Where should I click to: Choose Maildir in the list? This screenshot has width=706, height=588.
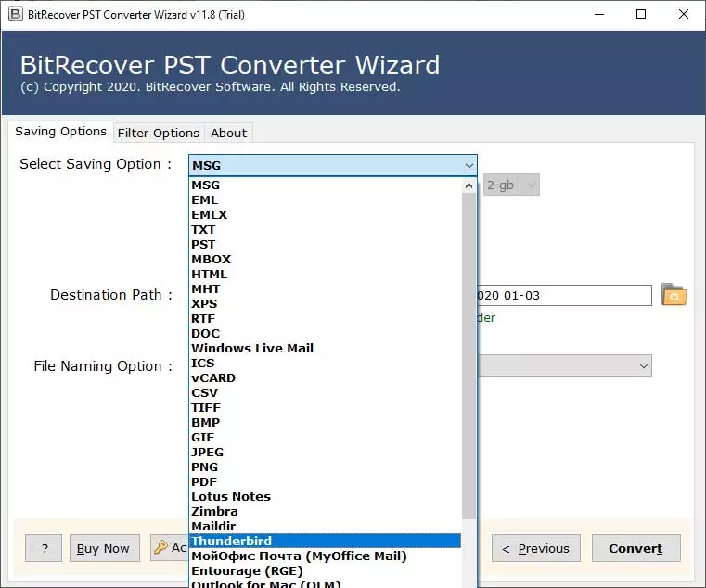(325, 527)
